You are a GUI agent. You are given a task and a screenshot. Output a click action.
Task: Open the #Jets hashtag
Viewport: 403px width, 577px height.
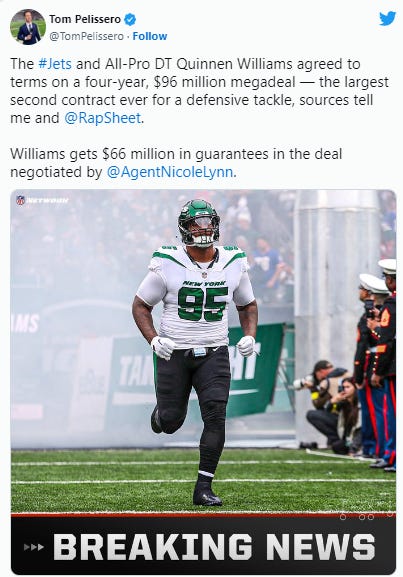(55, 64)
